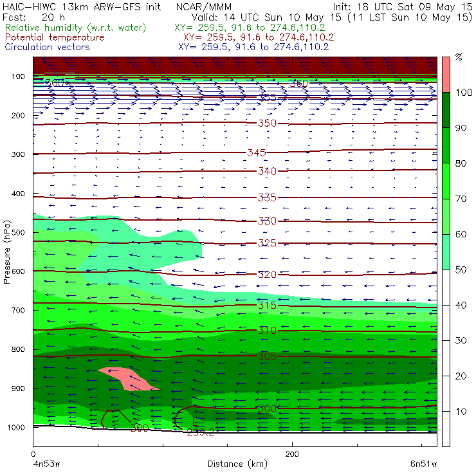This screenshot has height=476, width=476.
Task: Click the '299.2' minimum contour label
Action: [200, 432]
